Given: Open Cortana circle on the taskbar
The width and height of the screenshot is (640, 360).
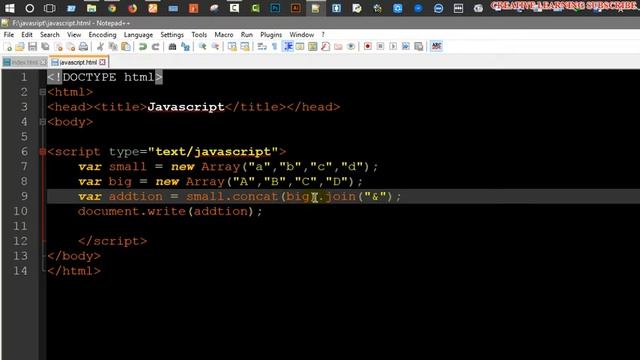Looking at the screenshot, I should click(x=29, y=8).
